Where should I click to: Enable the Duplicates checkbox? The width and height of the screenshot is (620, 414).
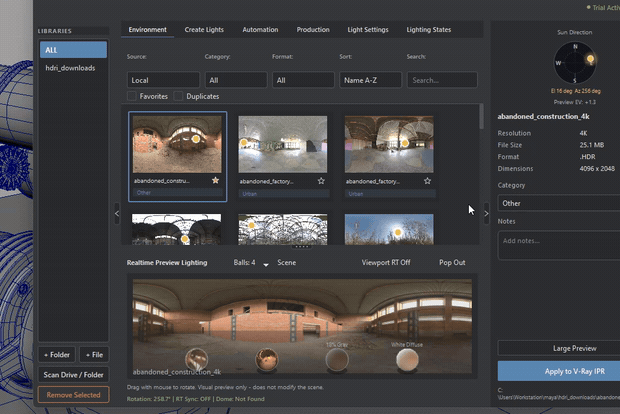click(179, 96)
